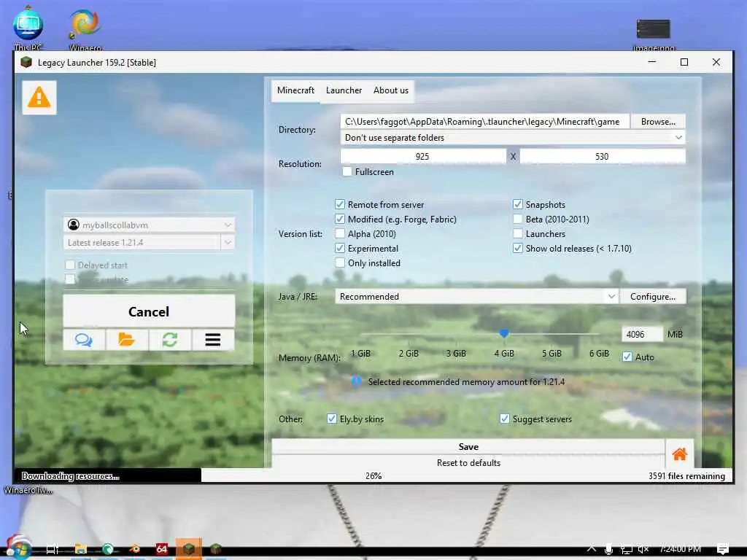Show hidden system tray icons
The width and height of the screenshot is (747, 560).
[x=591, y=549]
